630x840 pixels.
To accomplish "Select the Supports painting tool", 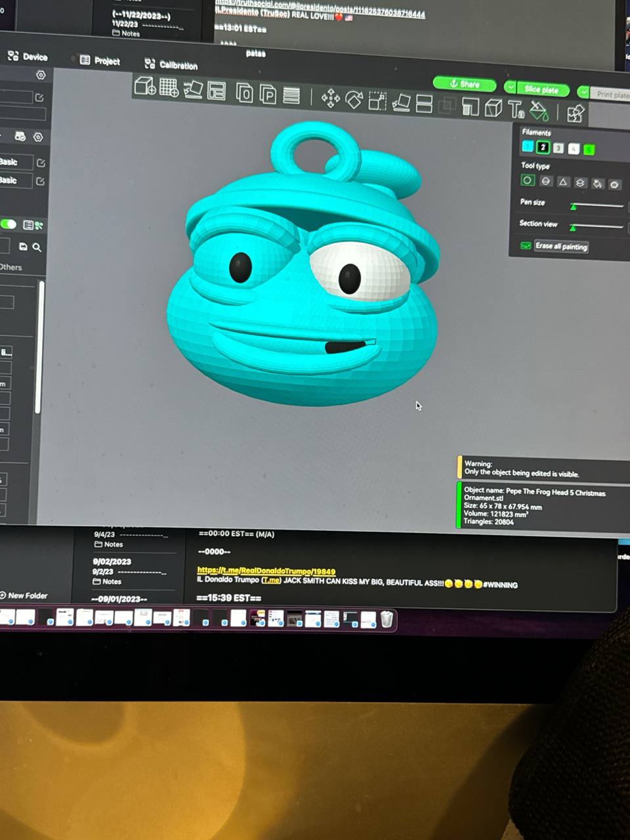I will point(470,106).
